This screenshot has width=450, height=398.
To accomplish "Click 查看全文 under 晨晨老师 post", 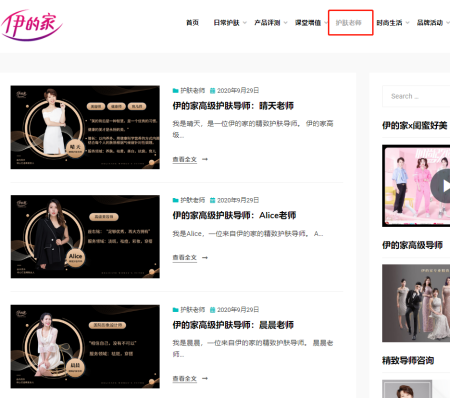I will (184, 378).
